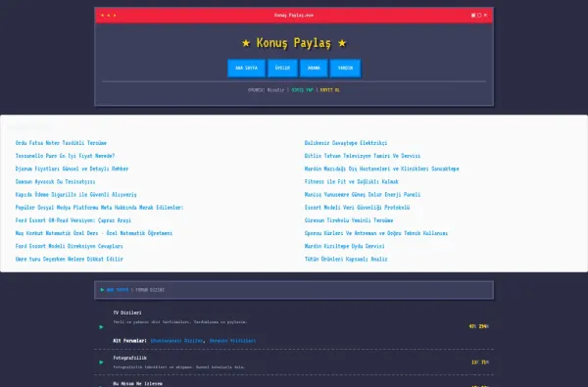Viewport: 588px width, 387px height.
Task: Open the TV Dizileri forum
Action: coord(127,313)
